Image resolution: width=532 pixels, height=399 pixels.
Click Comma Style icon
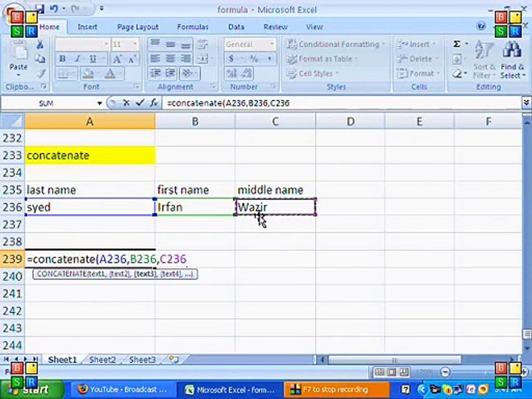[x=269, y=59]
